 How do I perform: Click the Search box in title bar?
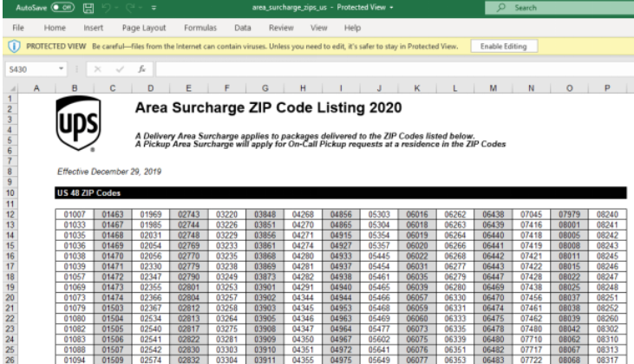559,8
